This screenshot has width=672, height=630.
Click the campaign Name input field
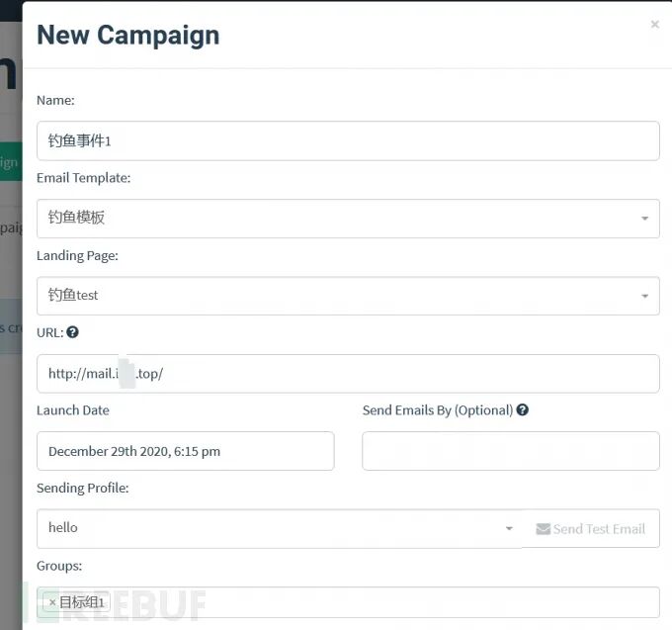348,140
